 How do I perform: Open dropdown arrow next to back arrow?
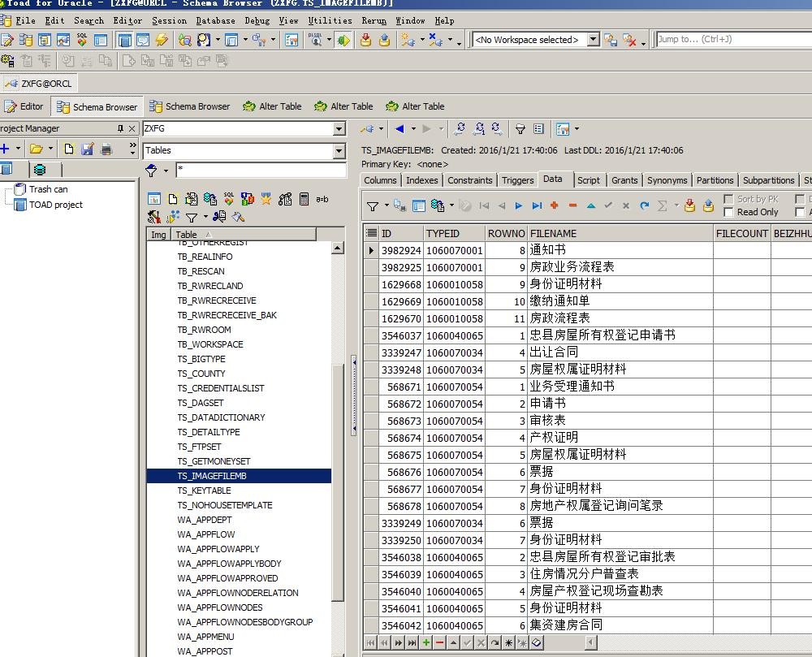click(413, 129)
